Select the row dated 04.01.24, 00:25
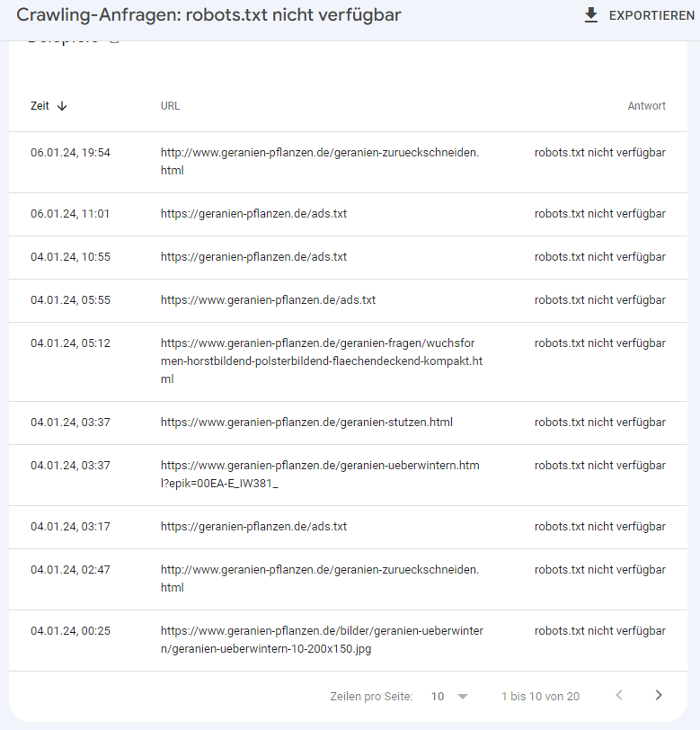 [x=348, y=640]
